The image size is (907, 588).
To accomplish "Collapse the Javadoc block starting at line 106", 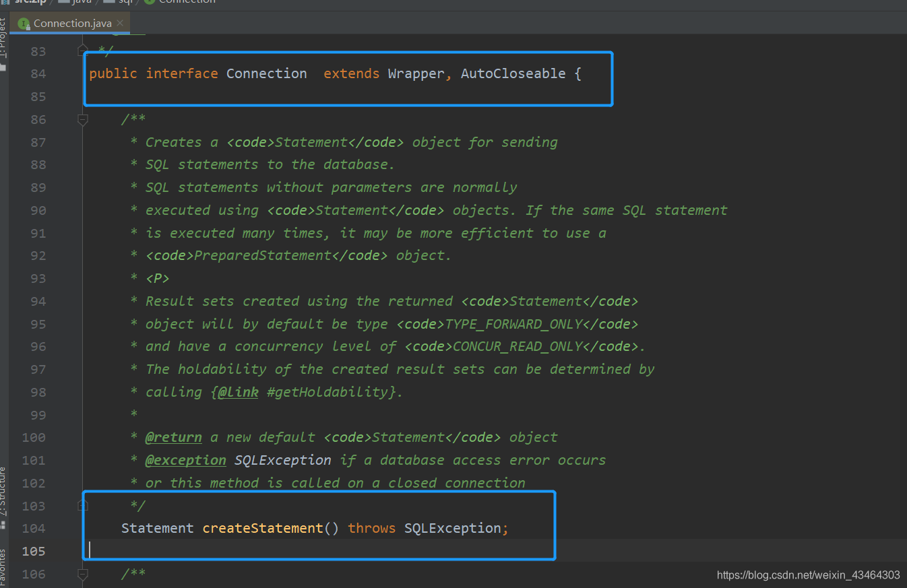I will click(x=83, y=574).
